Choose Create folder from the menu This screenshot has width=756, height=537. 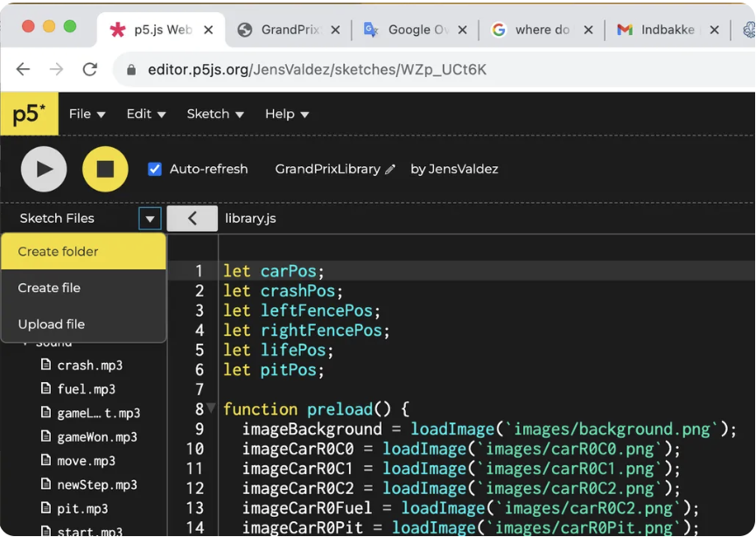[59, 252]
